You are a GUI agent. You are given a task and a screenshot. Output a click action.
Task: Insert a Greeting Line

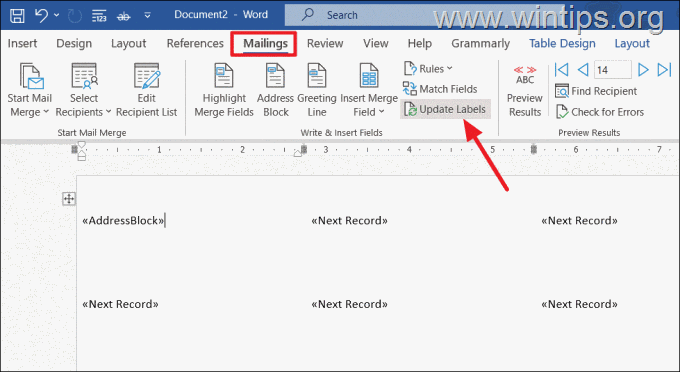[x=317, y=90]
